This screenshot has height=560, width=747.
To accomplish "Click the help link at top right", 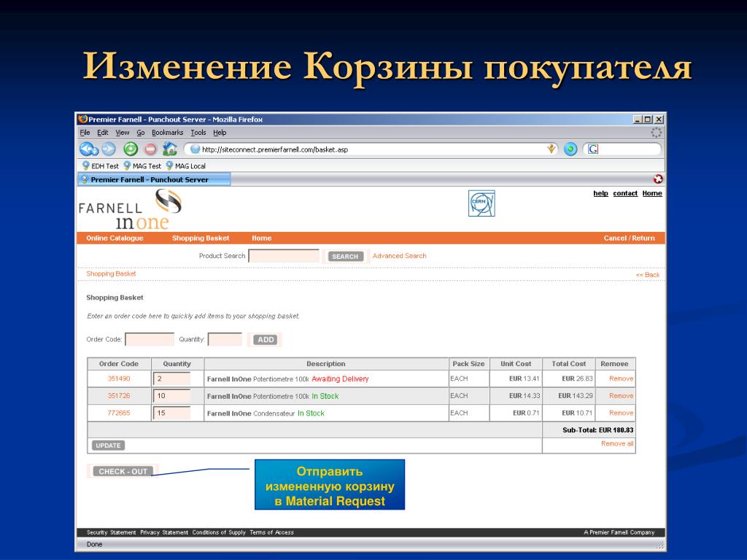I will point(601,193).
